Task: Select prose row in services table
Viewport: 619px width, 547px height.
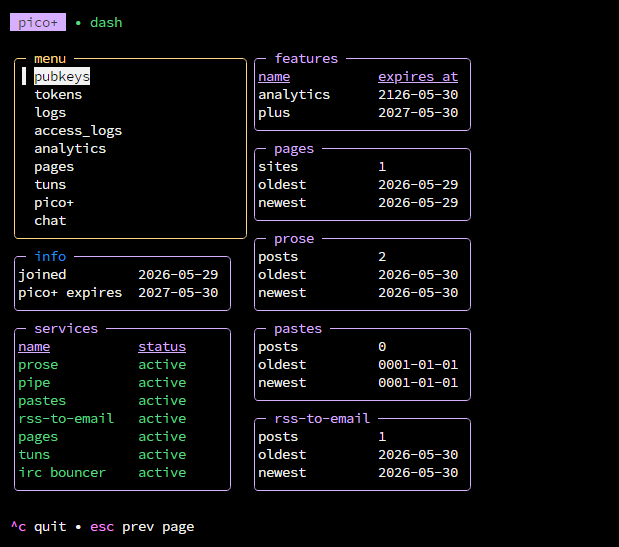Action: pyautogui.click(x=102, y=364)
